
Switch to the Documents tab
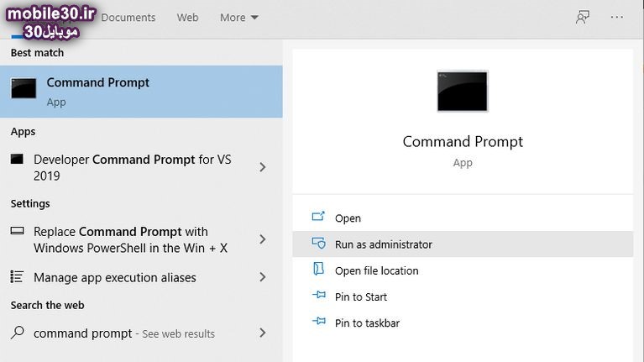(x=128, y=18)
